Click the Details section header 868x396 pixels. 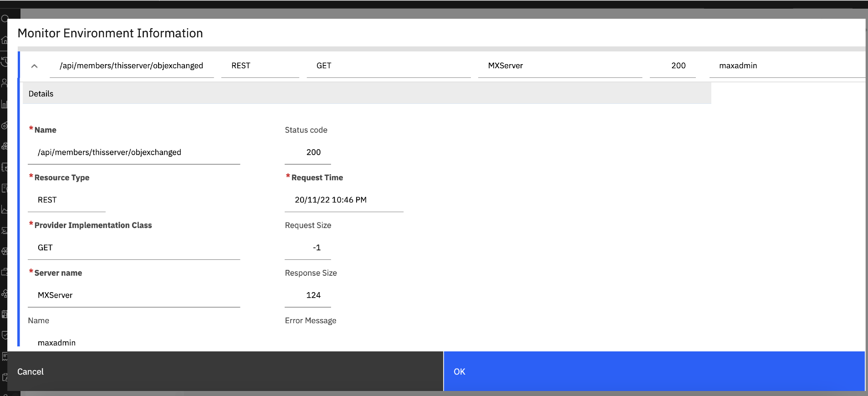coord(367,93)
